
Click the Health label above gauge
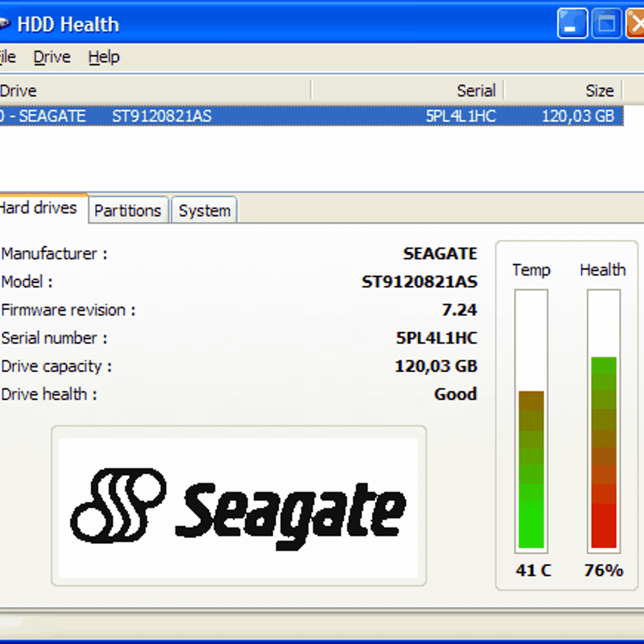coord(603,269)
